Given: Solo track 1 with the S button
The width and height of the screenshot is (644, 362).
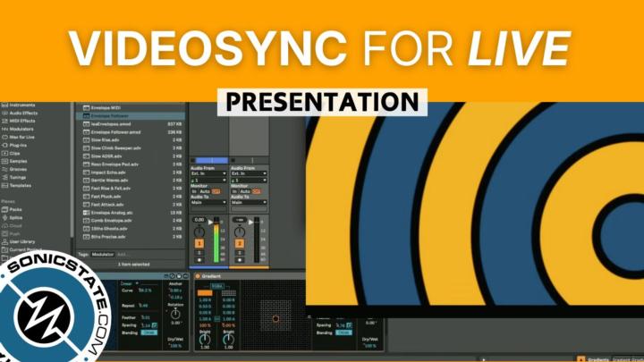Looking at the screenshot, I should click(x=199, y=253).
